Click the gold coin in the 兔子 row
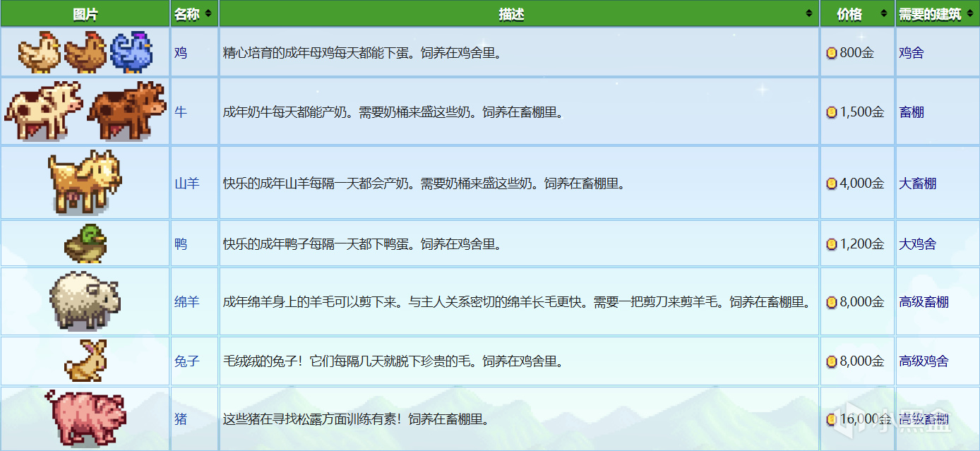 click(x=832, y=361)
